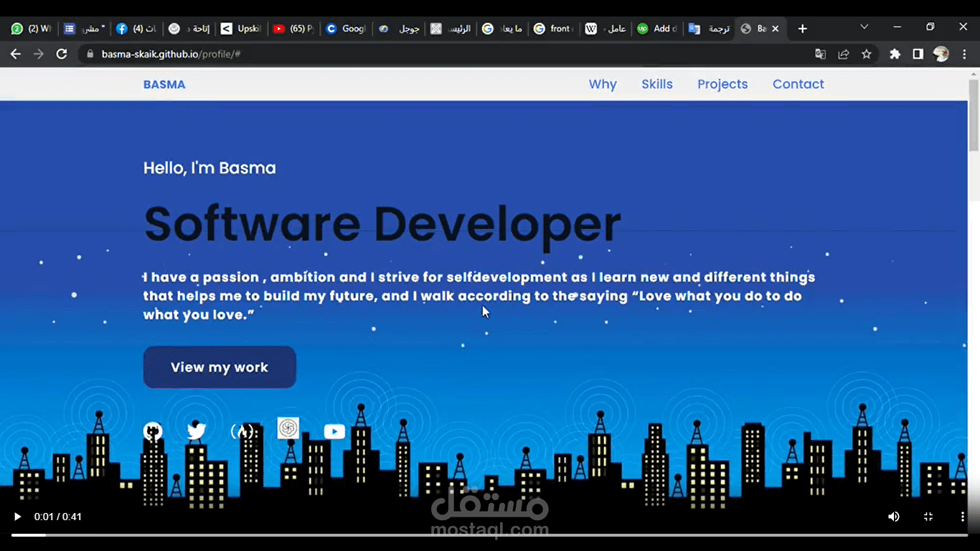This screenshot has height=551, width=980.
Task: Click the View my work button
Action: (x=220, y=367)
